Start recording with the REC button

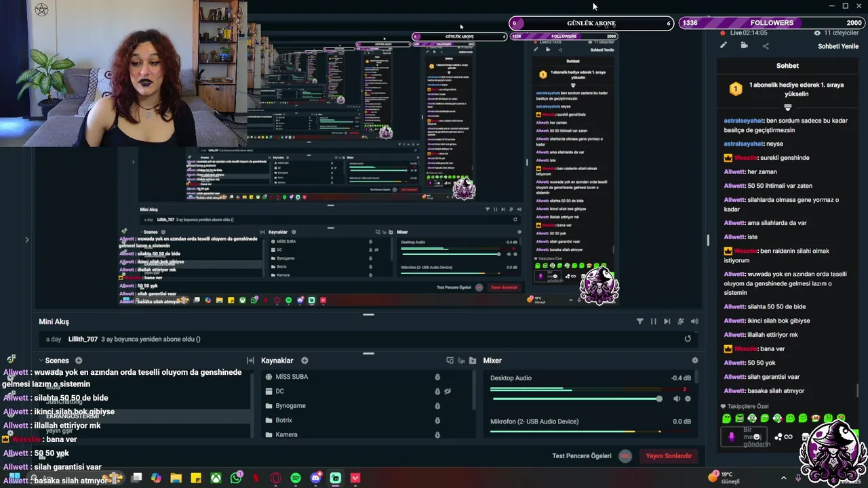point(625,456)
